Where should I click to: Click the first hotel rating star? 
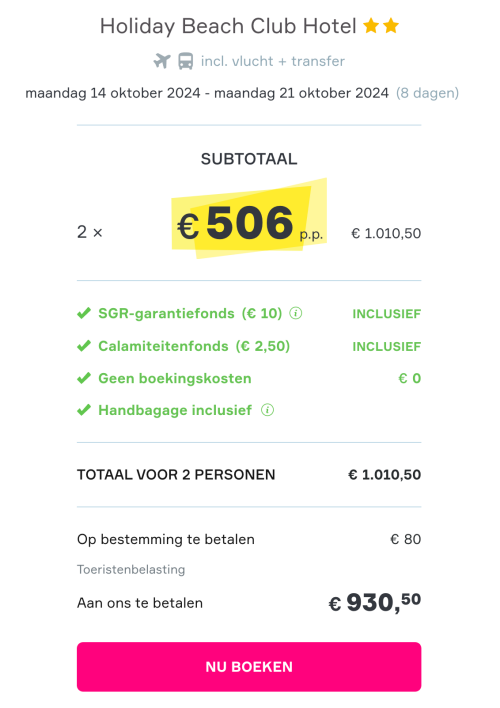(371, 26)
